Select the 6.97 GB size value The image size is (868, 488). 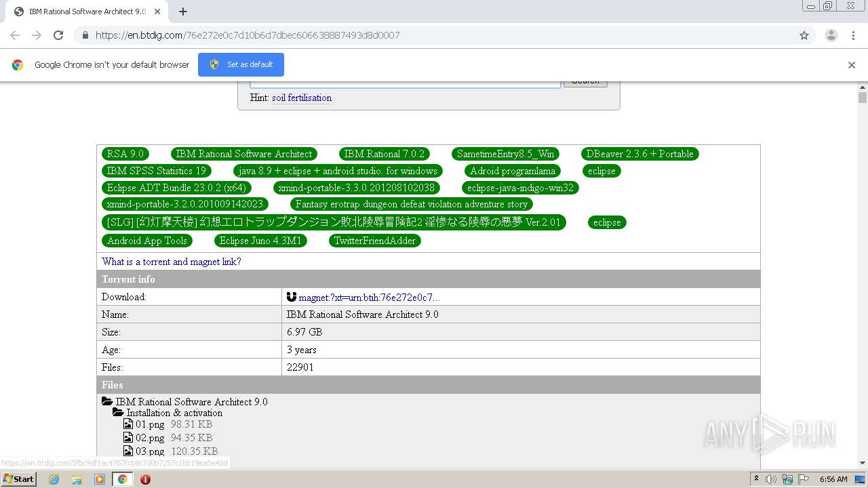click(x=304, y=332)
